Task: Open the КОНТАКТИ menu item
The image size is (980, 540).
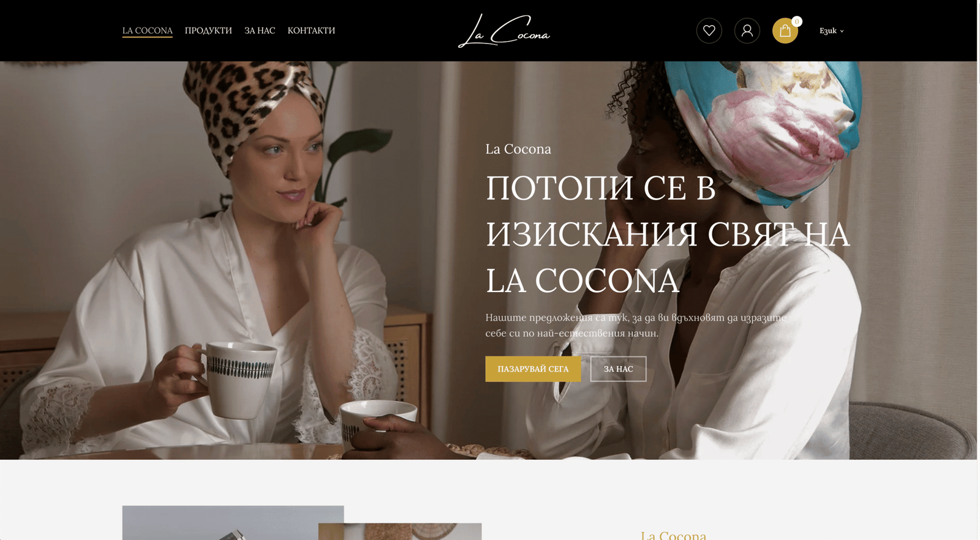Action: (x=311, y=31)
